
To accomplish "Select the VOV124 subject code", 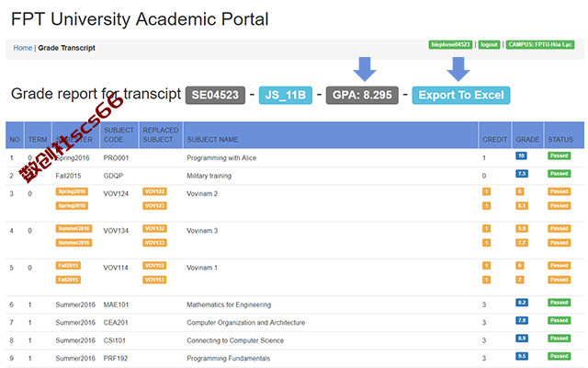I will 116,194.
